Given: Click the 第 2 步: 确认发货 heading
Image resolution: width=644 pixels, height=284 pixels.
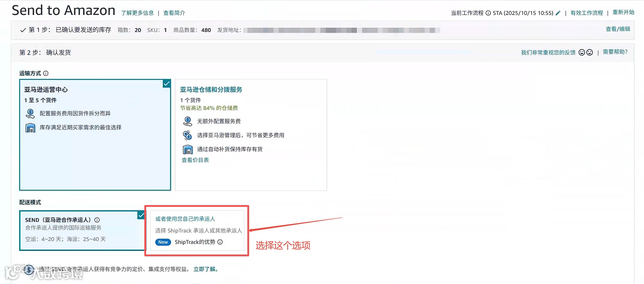Looking at the screenshot, I should pyautogui.click(x=45, y=53).
